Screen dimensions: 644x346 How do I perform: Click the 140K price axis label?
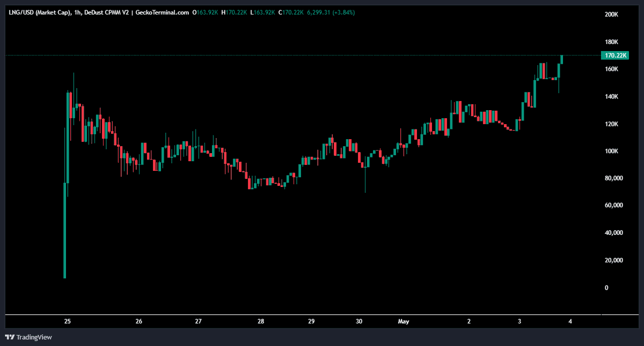611,97
